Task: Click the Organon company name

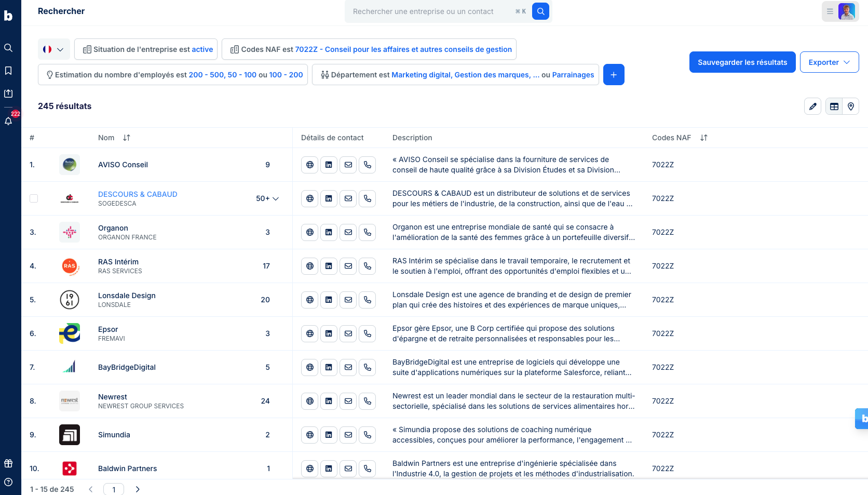Action: click(113, 228)
